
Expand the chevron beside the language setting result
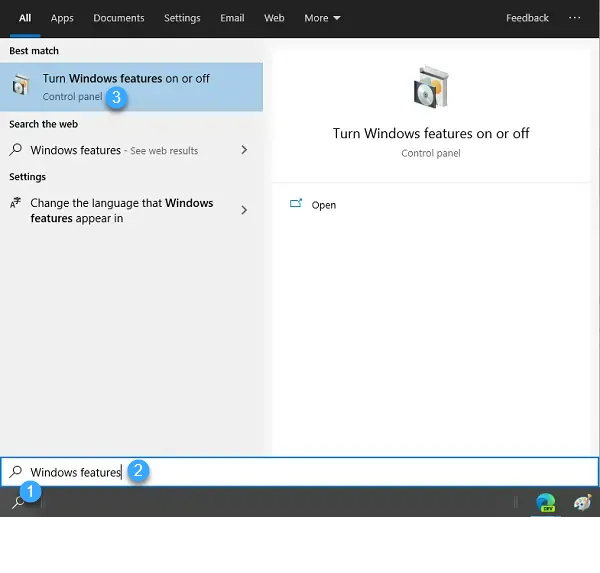[x=244, y=210]
